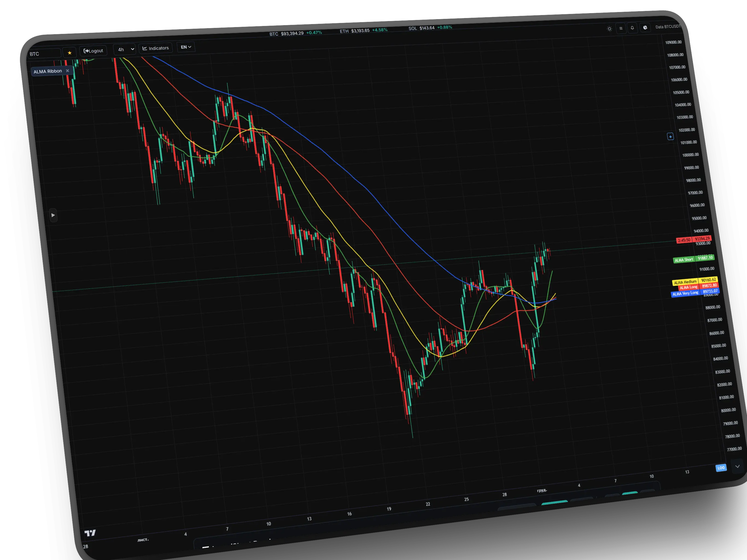Viewport: 747px width, 560px height.
Task: Expand sidebar with the play arrow
Action: (x=53, y=215)
